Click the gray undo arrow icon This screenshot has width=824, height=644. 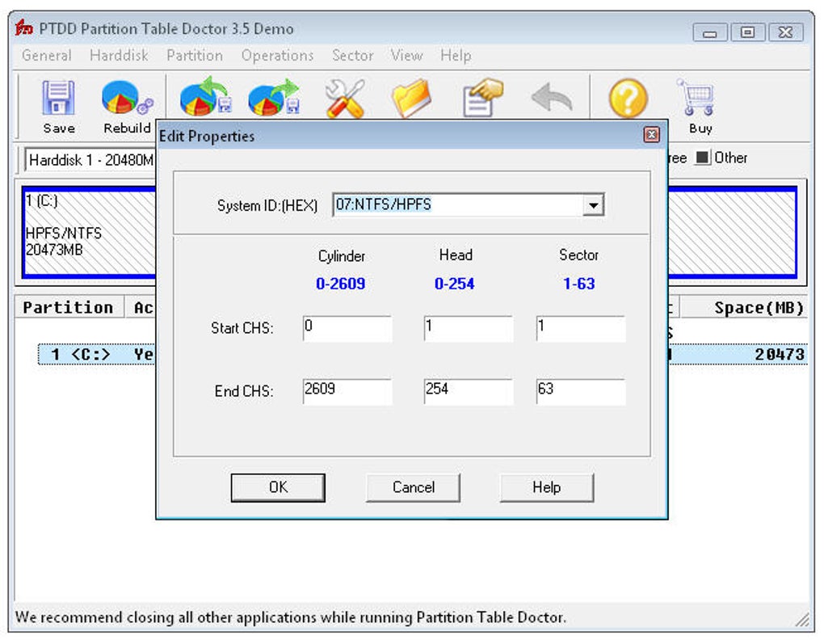pyautogui.click(x=551, y=97)
